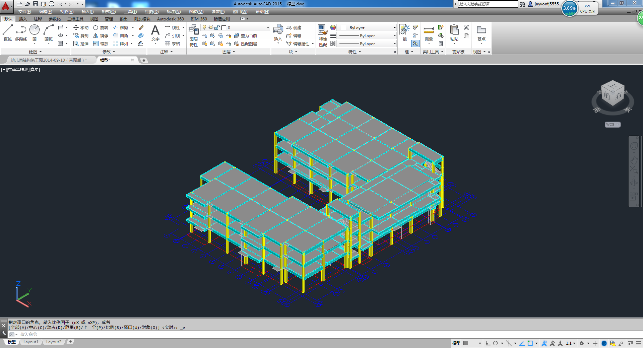Image resolution: width=644 pixels, height=349 pixels.
Task: Insert a Table (表格)
Action: coord(173,44)
